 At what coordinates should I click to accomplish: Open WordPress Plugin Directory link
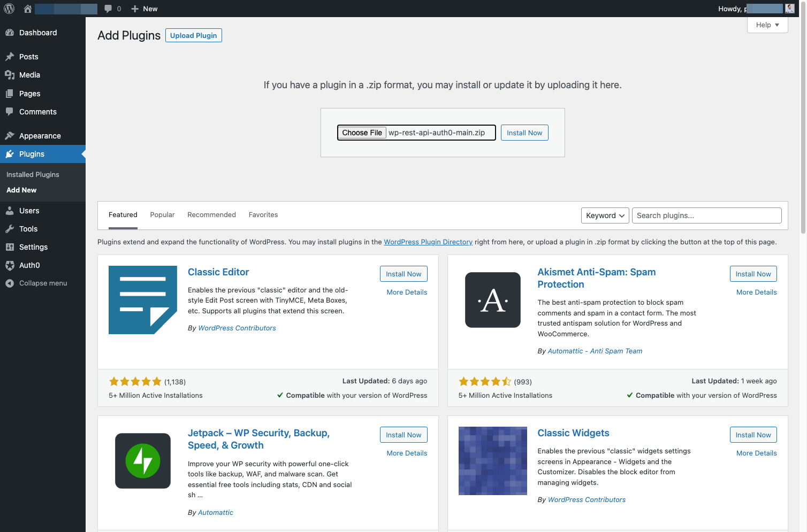pyautogui.click(x=428, y=242)
